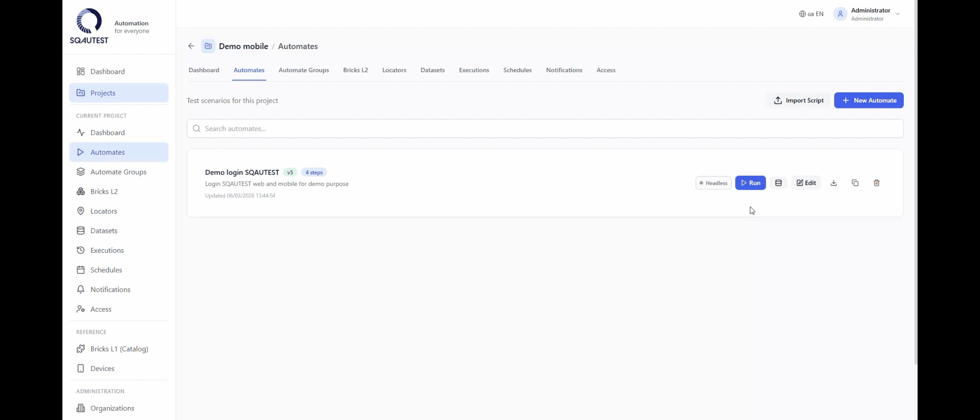Open the GB EN language selector
Image resolution: width=980 pixels, height=420 pixels.
(x=811, y=14)
